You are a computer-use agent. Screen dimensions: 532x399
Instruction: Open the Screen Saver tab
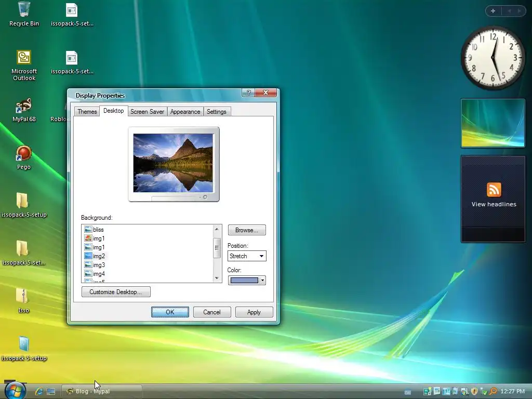pos(147,112)
